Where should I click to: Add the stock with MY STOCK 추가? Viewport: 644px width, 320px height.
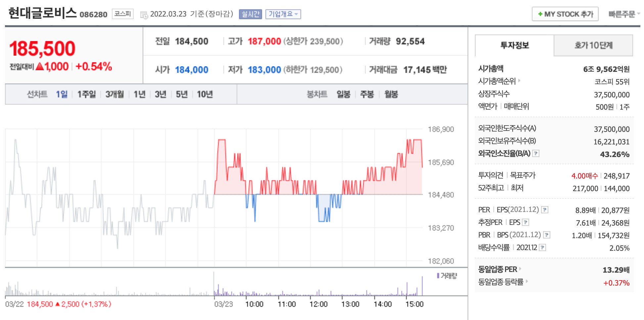(565, 14)
